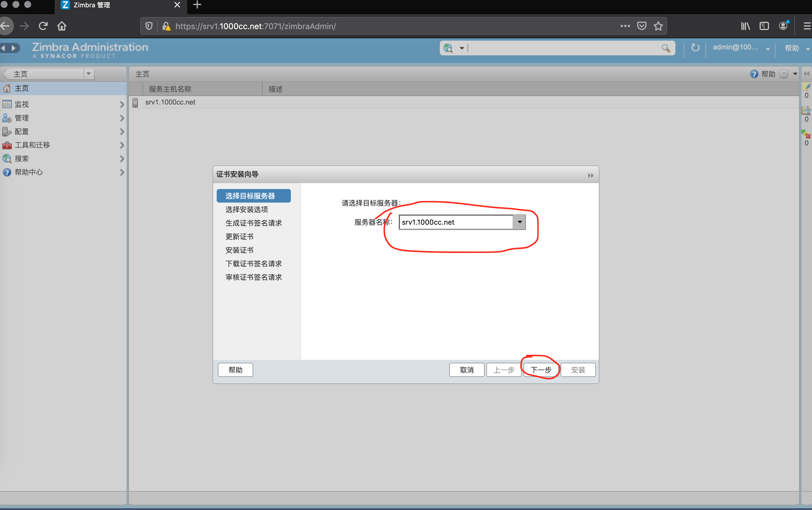Open the 主页 breadcrumb dropdown arrow

(89, 74)
